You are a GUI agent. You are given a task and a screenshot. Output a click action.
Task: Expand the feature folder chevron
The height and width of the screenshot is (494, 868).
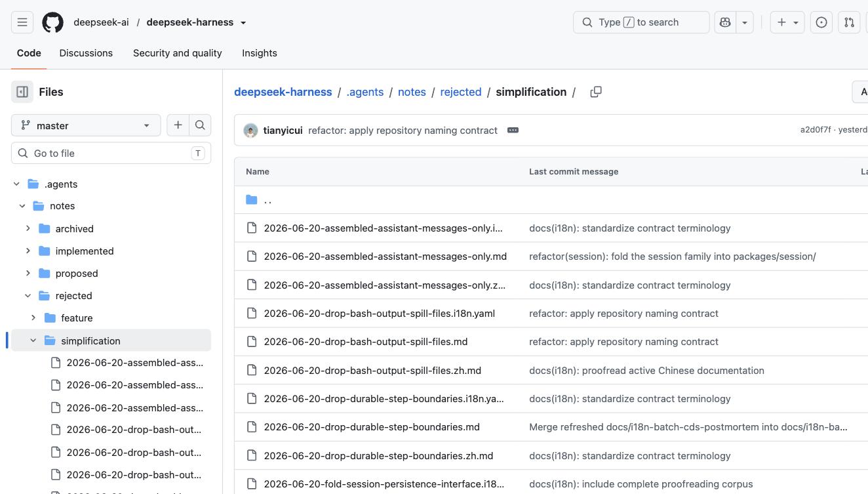[33, 318]
